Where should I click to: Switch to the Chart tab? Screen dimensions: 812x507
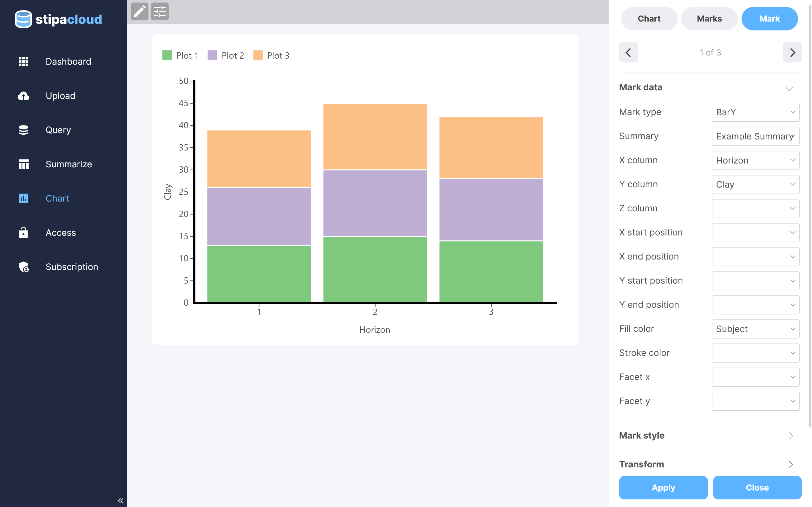[x=649, y=19]
